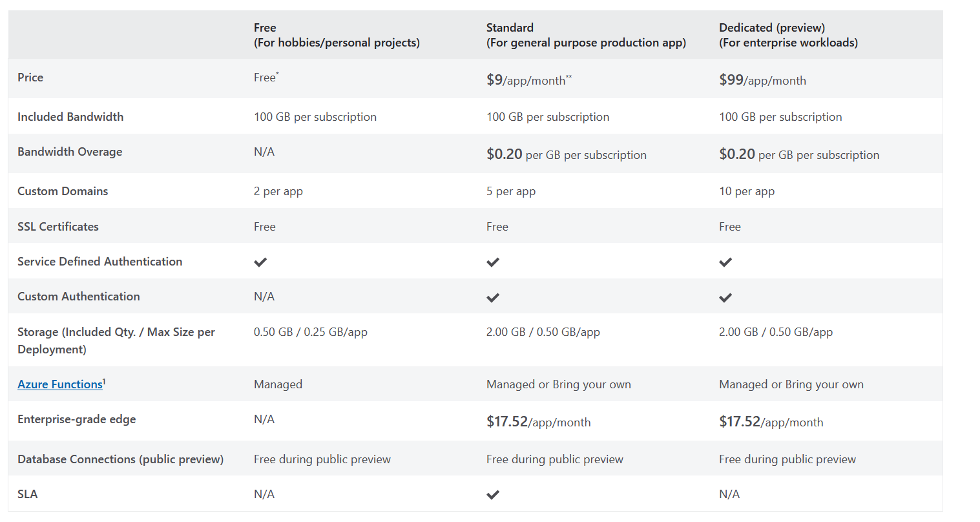
Task: Click Standard column Service Defined Authentication checkmark
Action: [493, 262]
